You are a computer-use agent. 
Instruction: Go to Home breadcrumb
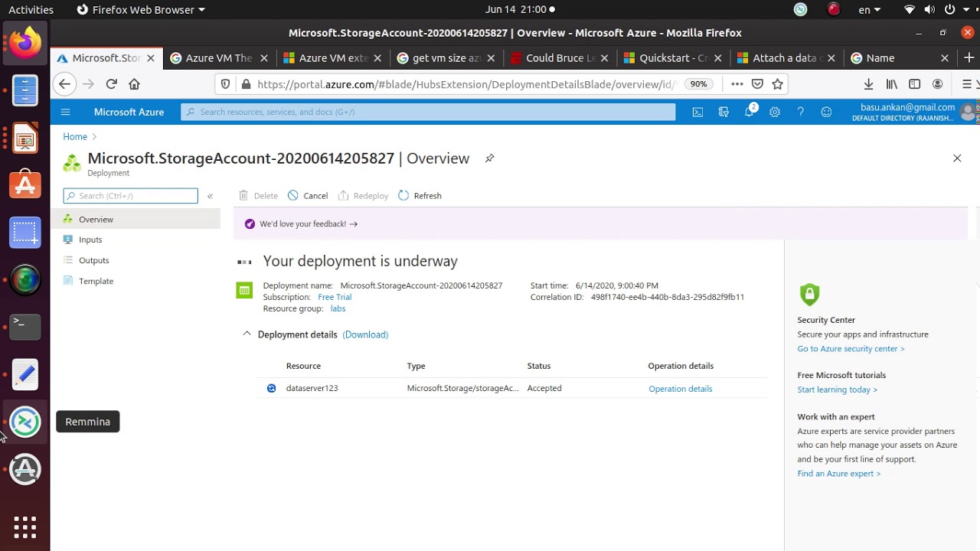pyautogui.click(x=75, y=136)
